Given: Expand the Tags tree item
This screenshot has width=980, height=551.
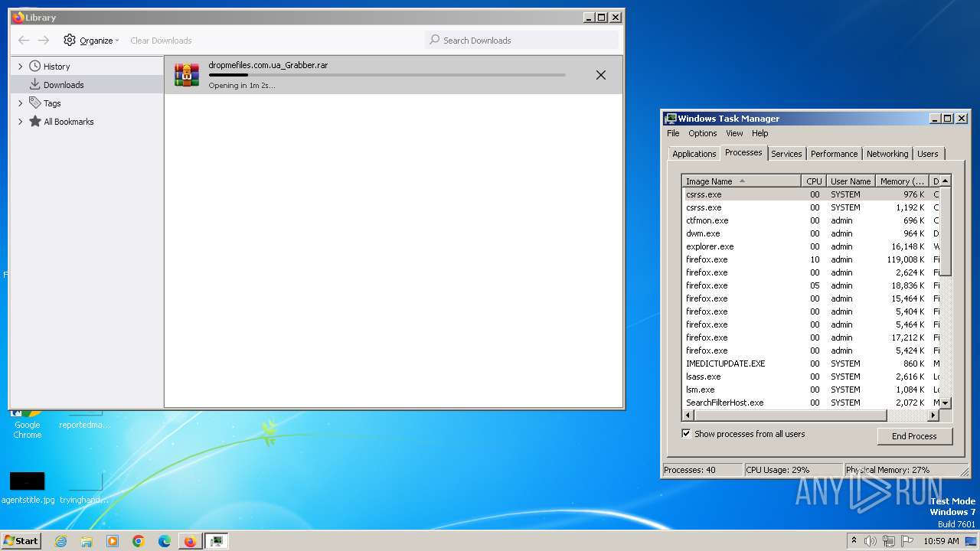Looking at the screenshot, I should (x=21, y=103).
